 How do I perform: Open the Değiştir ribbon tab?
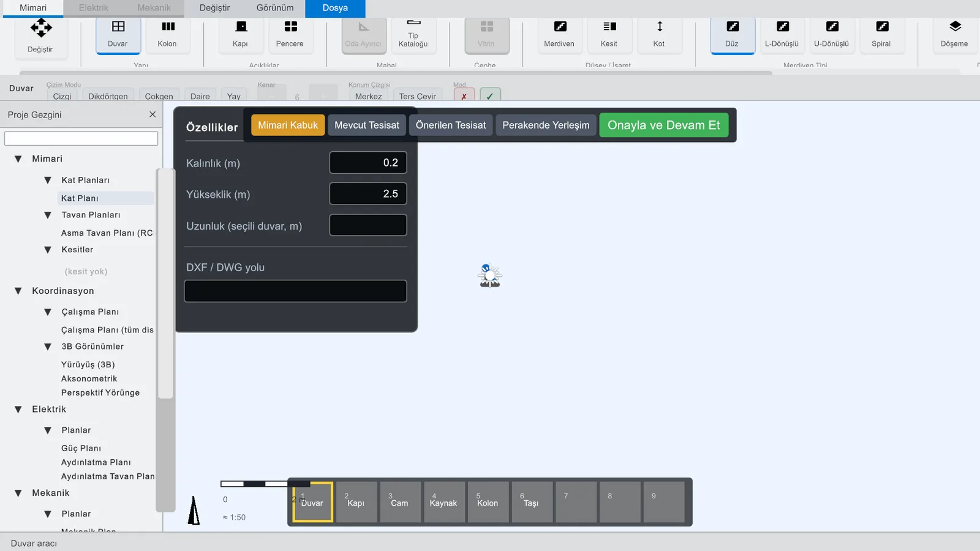[215, 8]
